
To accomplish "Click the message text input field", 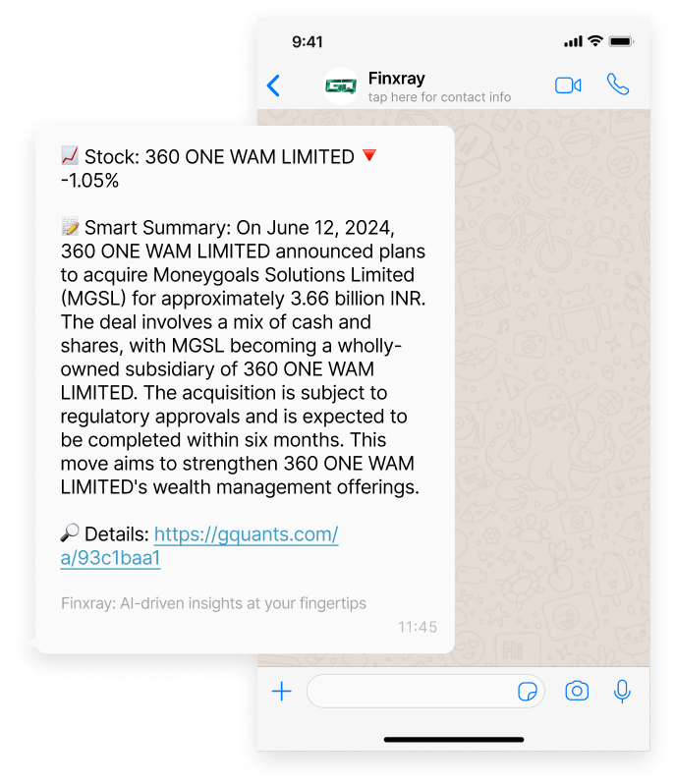I will tap(425, 691).
